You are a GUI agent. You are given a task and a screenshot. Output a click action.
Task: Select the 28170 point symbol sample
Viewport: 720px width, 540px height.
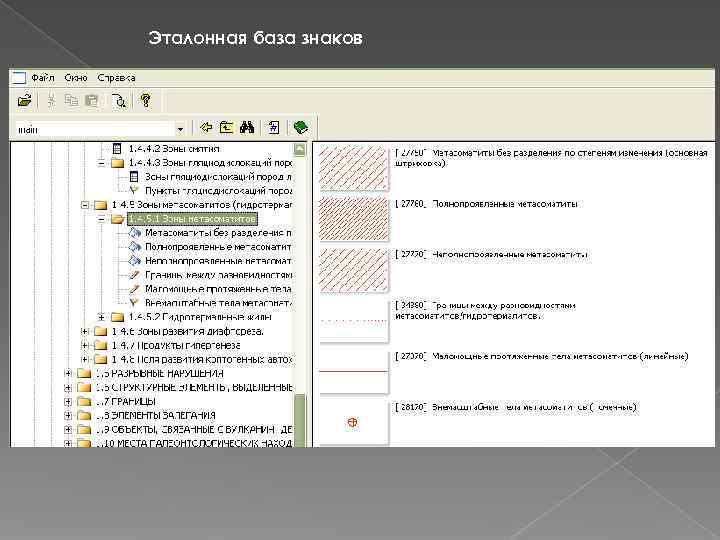[x=352, y=422]
